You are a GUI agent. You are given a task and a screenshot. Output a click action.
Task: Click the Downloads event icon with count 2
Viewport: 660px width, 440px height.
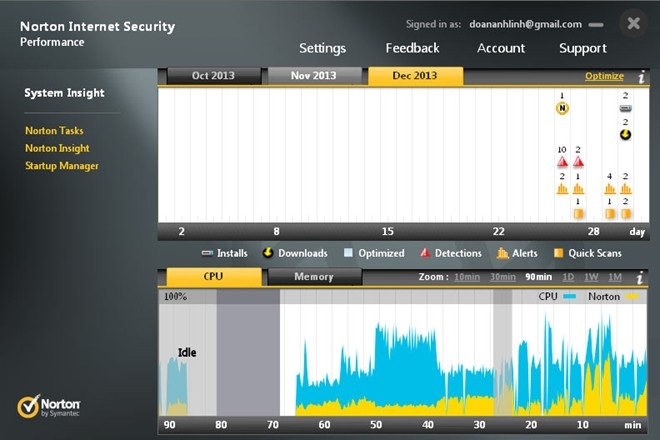[625, 135]
